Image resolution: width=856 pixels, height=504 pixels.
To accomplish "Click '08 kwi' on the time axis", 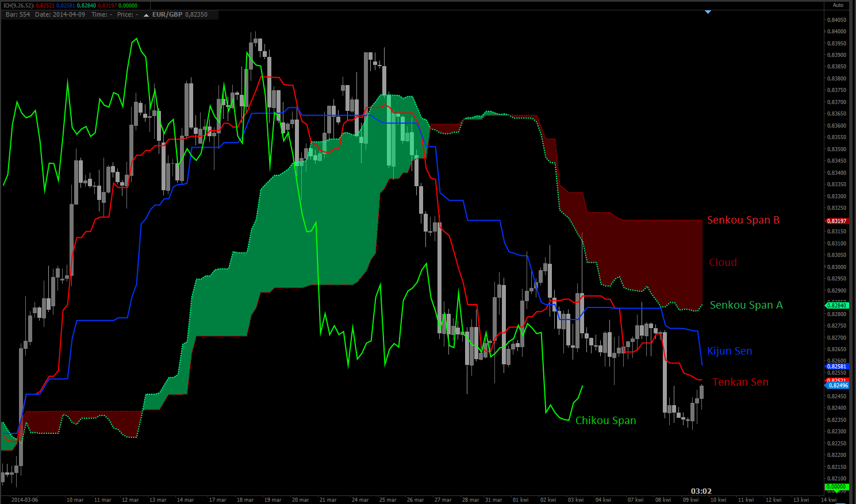I will (663, 500).
